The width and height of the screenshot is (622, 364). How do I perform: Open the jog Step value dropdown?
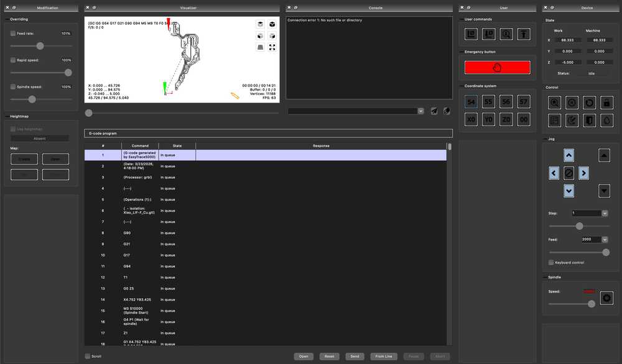point(606,213)
